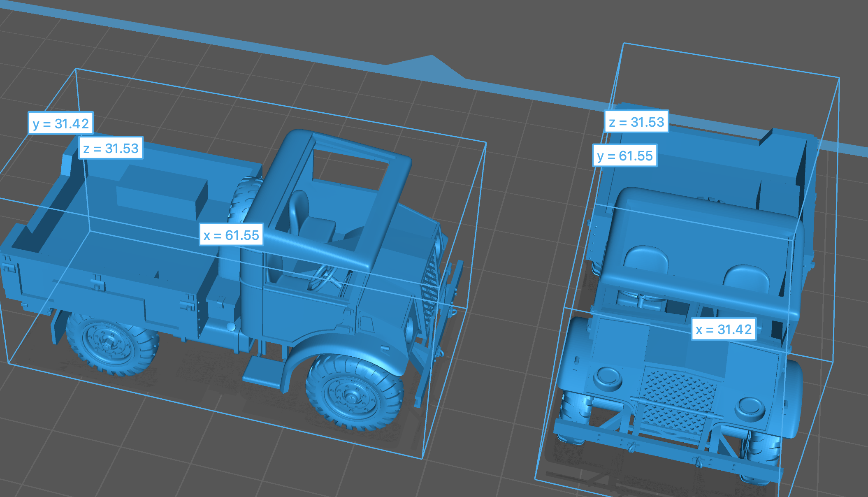Select the left truck's z = 31.53 label

[111, 148]
